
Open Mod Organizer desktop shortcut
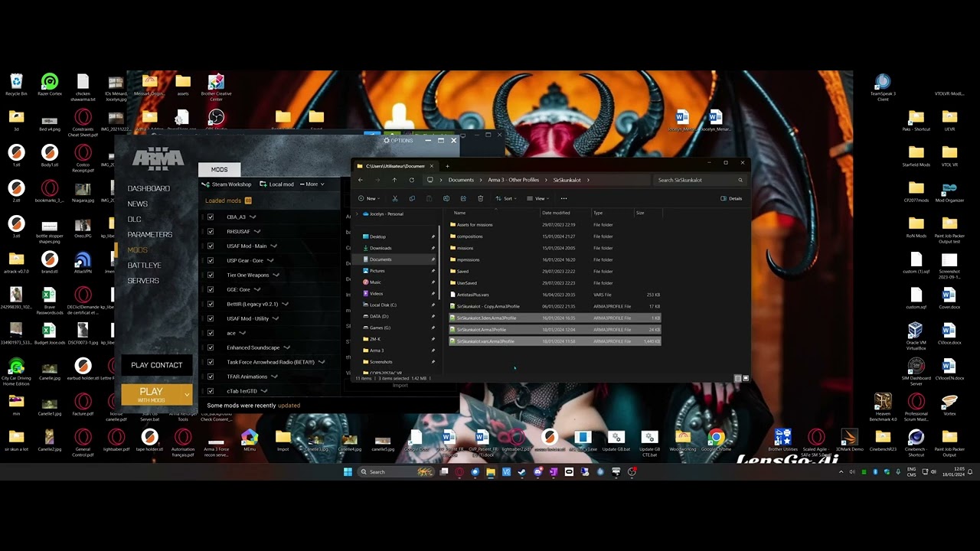point(949,191)
